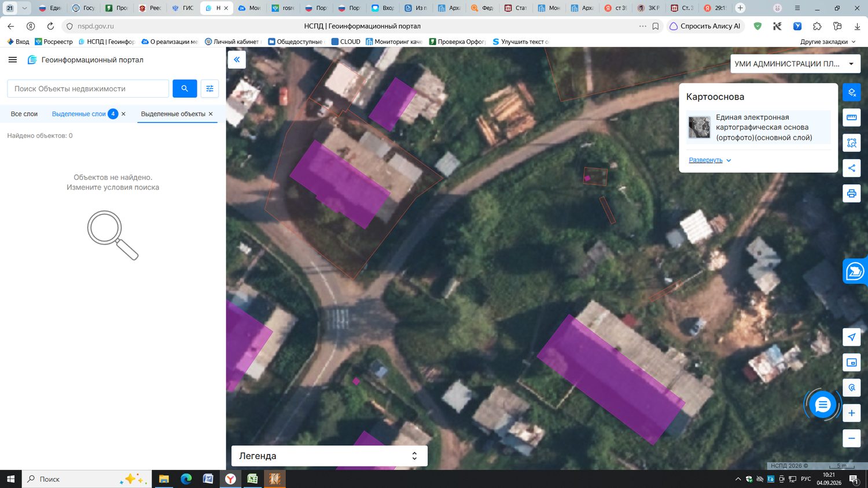This screenshot has width=868, height=488.
Task: Click the Развернуть link in Картооснова
Action: click(710, 160)
